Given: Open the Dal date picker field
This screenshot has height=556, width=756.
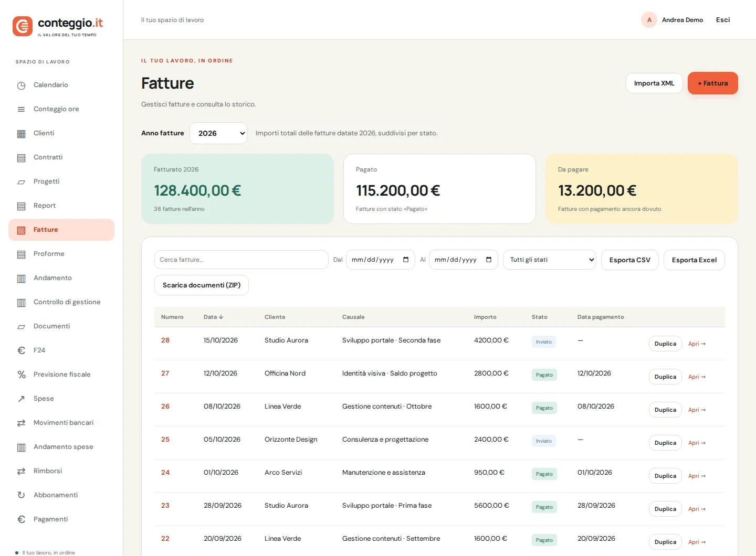Looking at the screenshot, I should [x=381, y=260].
